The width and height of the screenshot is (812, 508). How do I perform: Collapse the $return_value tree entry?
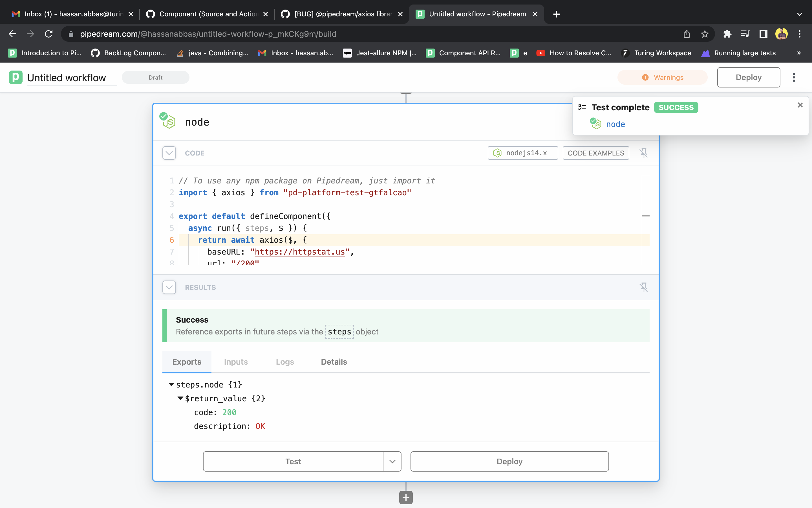(x=180, y=398)
